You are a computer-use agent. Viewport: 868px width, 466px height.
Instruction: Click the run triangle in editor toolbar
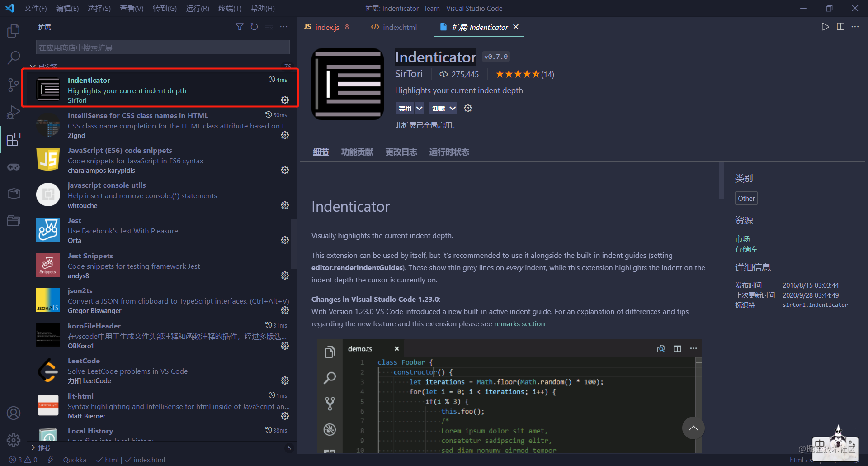pyautogui.click(x=826, y=27)
